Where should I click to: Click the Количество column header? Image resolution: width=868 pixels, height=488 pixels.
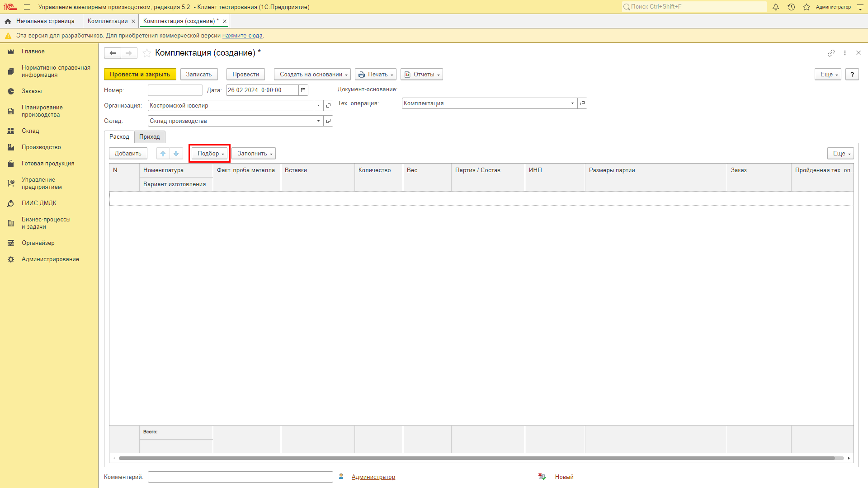pyautogui.click(x=379, y=177)
